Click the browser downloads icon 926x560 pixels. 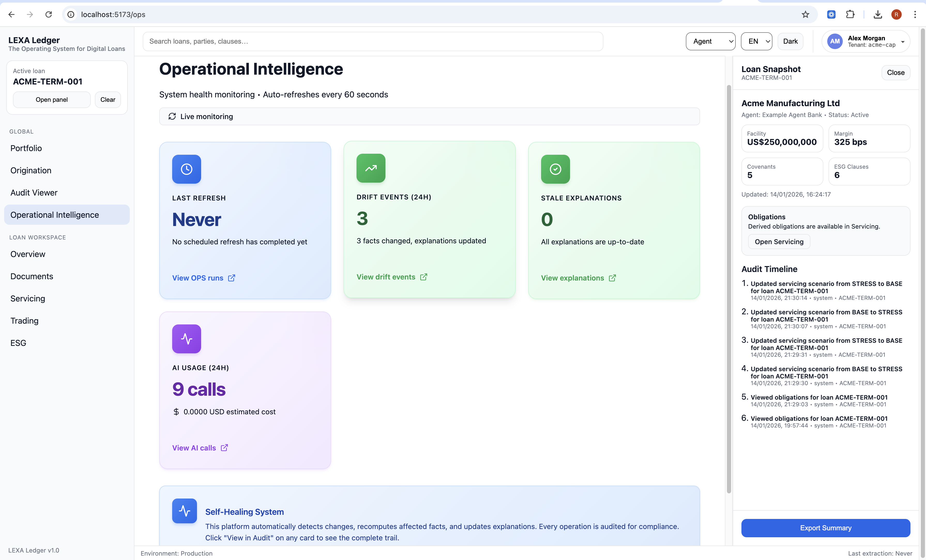point(877,14)
